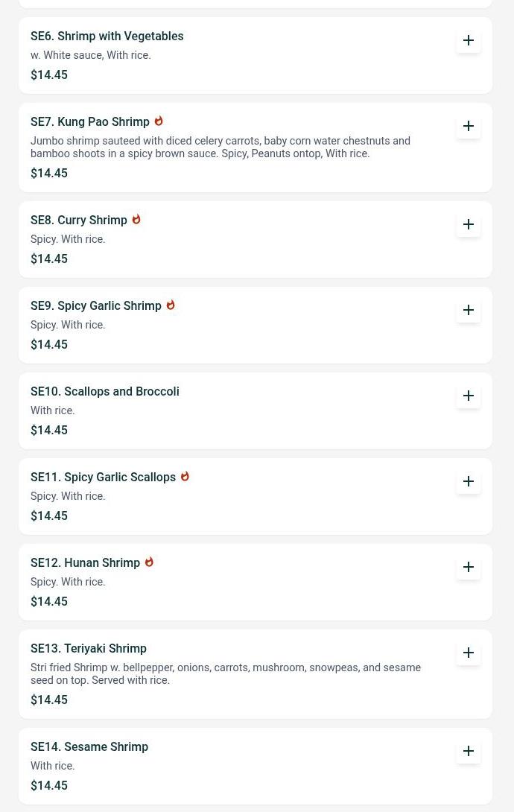The width and height of the screenshot is (514, 812).
Task: Add Spicy Garlic Scallops using plus icon
Action: 469,481
